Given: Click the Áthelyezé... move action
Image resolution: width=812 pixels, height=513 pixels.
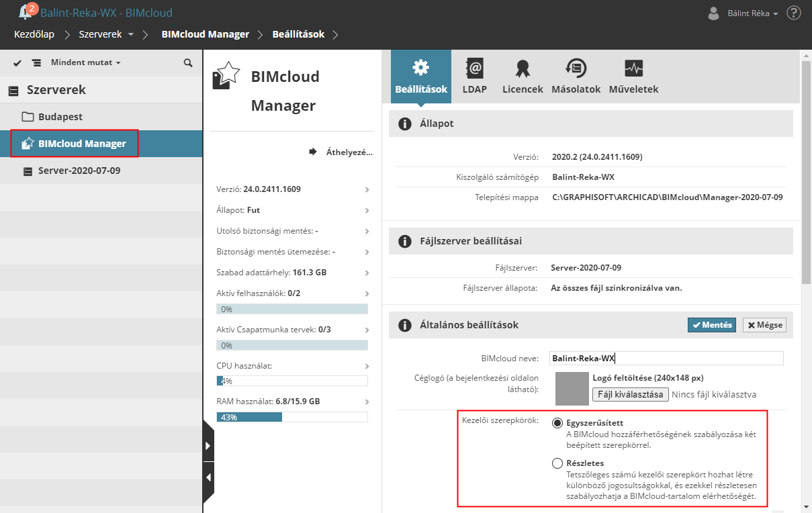Looking at the screenshot, I should (x=341, y=152).
